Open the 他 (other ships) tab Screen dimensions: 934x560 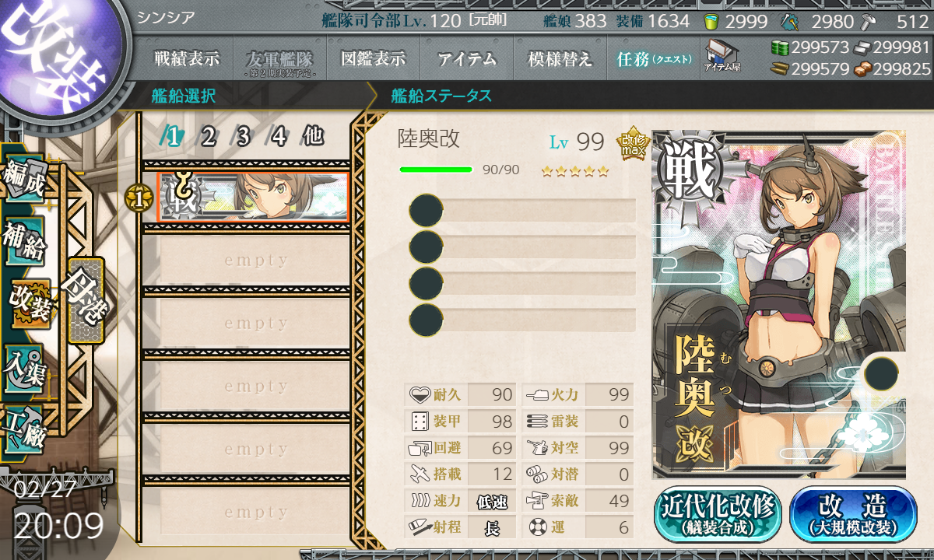pyautogui.click(x=314, y=137)
